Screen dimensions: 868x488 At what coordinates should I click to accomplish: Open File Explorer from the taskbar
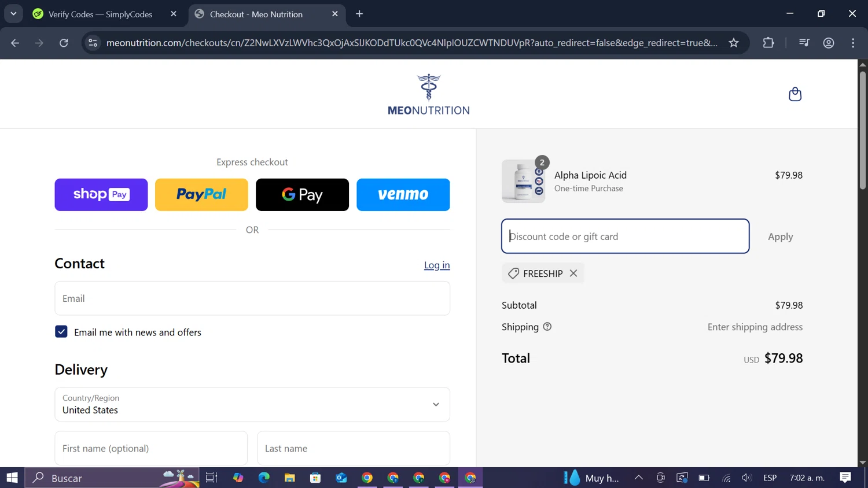[x=290, y=478]
